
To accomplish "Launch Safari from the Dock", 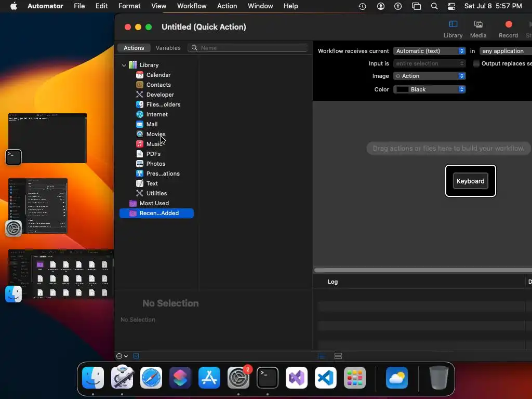I will coord(151,378).
